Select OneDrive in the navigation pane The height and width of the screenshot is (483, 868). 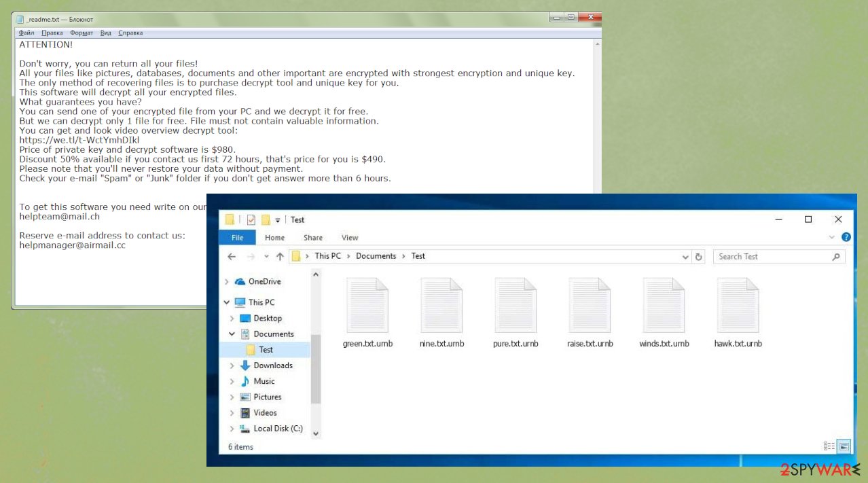point(264,281)
